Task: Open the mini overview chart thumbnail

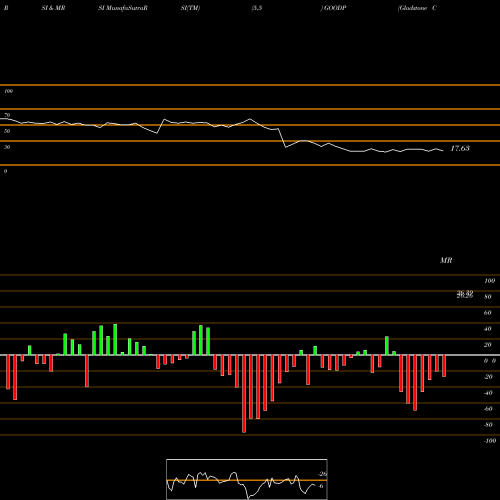Action: click(247, 479)
